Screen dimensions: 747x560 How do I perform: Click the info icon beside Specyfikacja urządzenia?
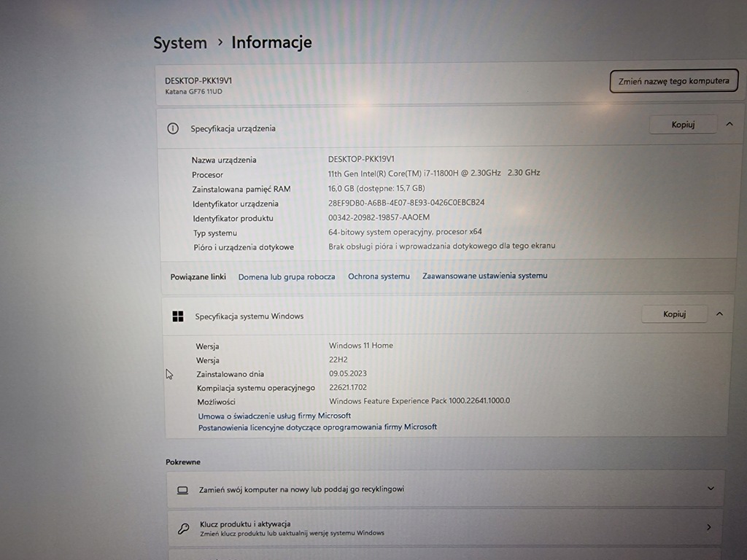173,128
